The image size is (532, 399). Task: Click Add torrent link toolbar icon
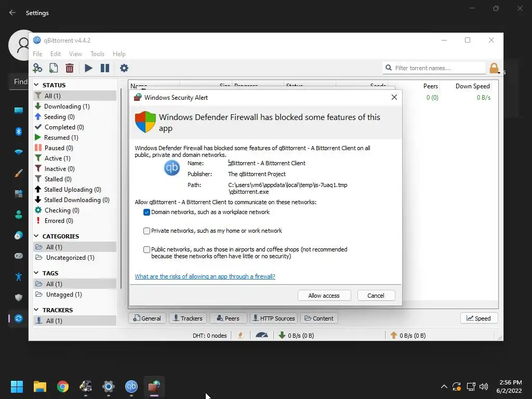(x=37, y=68)
